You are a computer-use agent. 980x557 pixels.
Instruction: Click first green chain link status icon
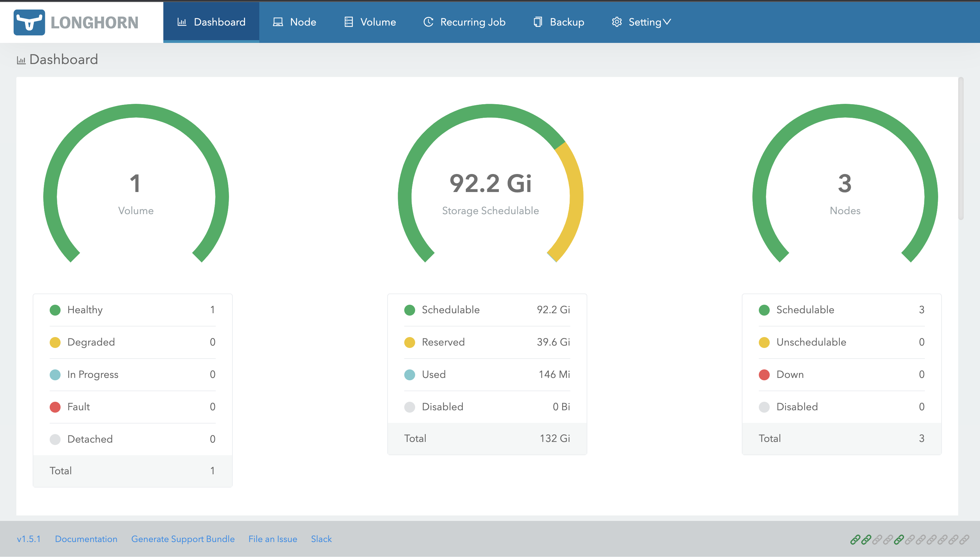tap(855, 539)
